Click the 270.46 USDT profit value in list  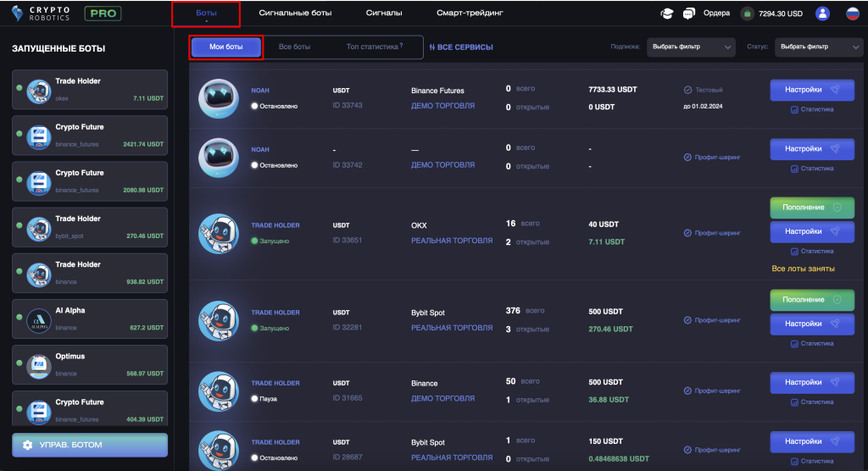click(610, 329)
